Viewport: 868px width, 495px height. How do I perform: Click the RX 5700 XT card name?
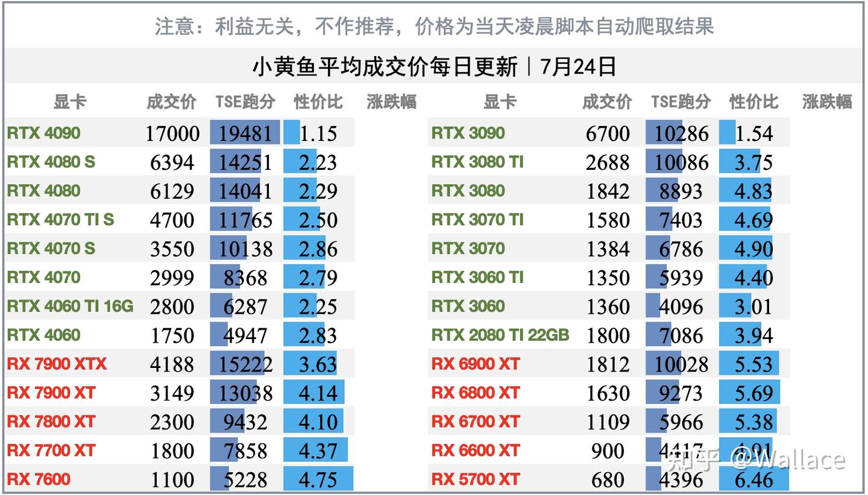(x=476, y=480)
